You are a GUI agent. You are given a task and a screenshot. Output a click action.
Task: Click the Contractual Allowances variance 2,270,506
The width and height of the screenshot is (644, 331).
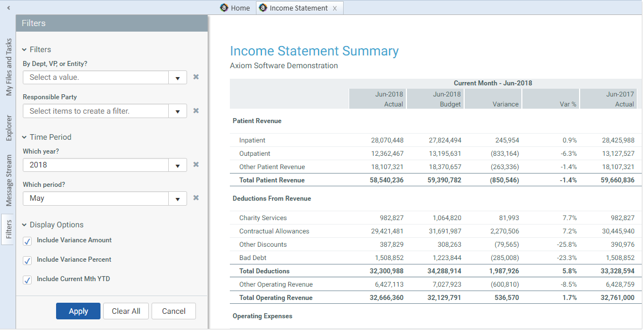coord(504,231)
